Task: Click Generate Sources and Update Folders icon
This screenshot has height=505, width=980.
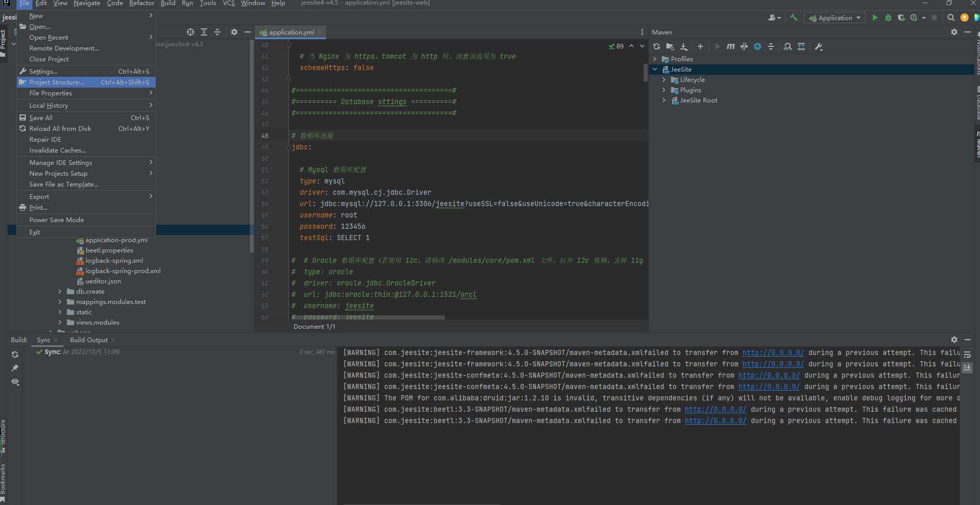Action: point(670,46)
